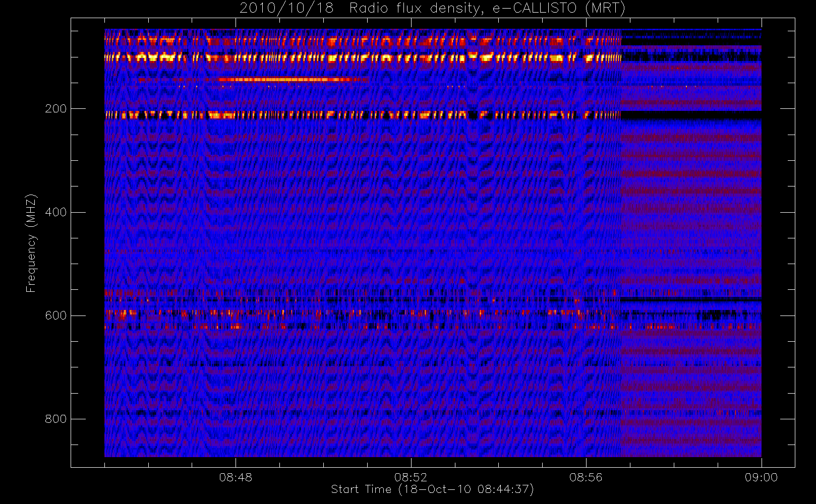Click the 'Start Time (18-Oct-10 08:44:37)' x-axis label

pyautogui.click(x=432, y=489)
